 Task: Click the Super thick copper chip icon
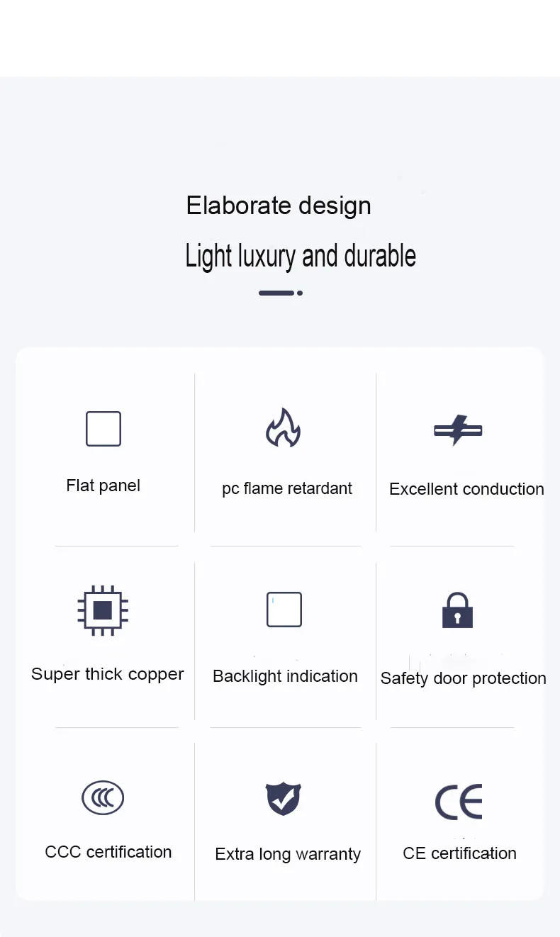(103, 610)
